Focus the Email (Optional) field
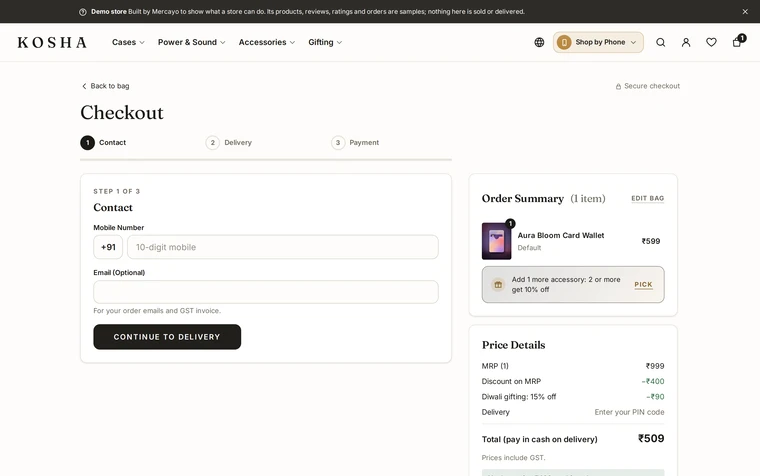 pyautogui.click(x=266, y=292)
